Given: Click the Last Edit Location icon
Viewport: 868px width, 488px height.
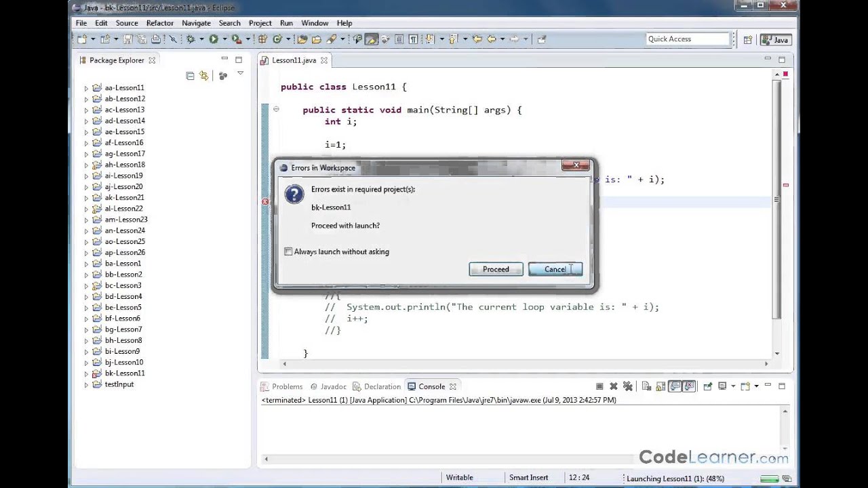Looking at the screenshot, I should [477, 39].
